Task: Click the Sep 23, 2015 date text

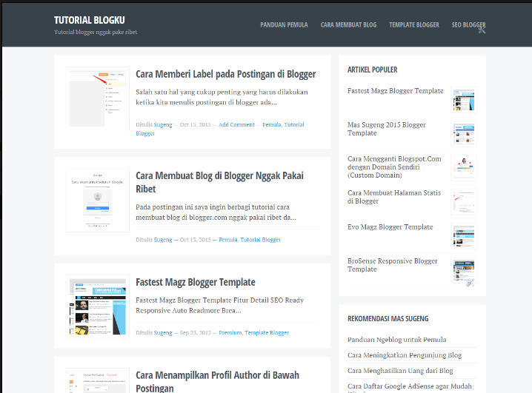Action: click(x=195, y=332)
